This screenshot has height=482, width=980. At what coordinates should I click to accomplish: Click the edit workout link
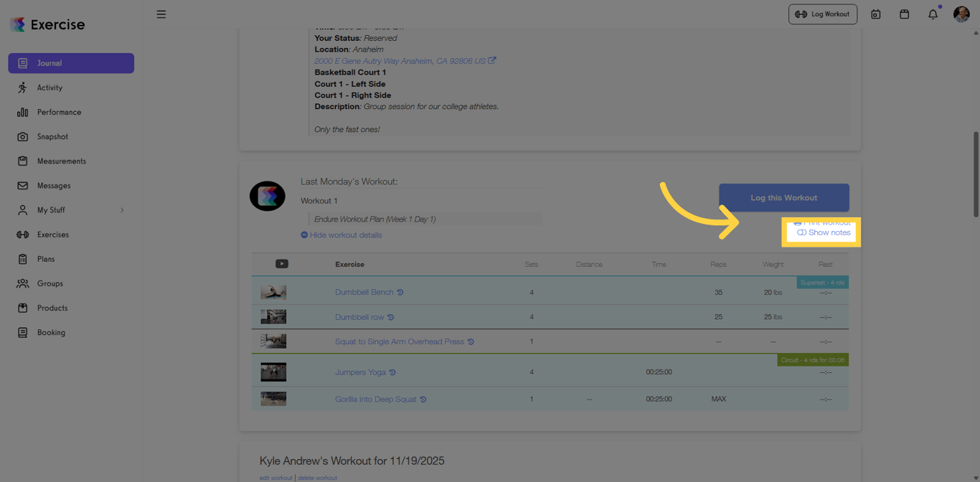tap(275, 478)
